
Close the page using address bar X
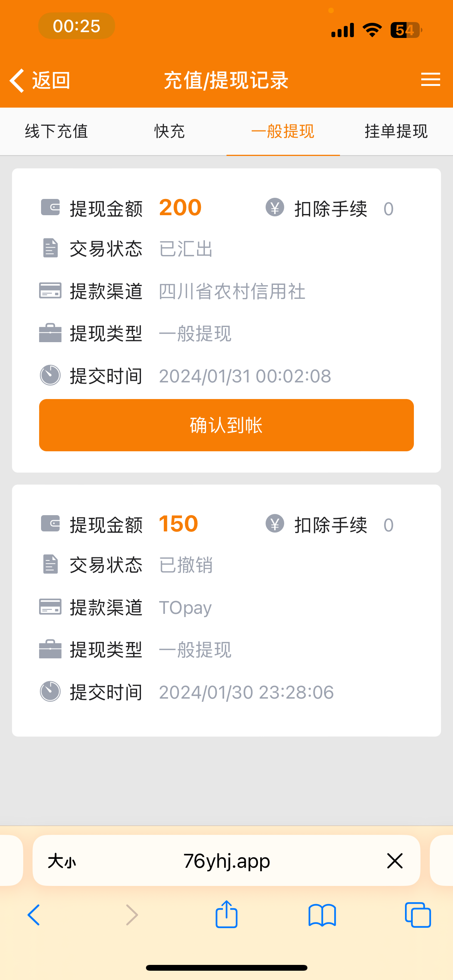pyautogui.click(x=395, y=861)
